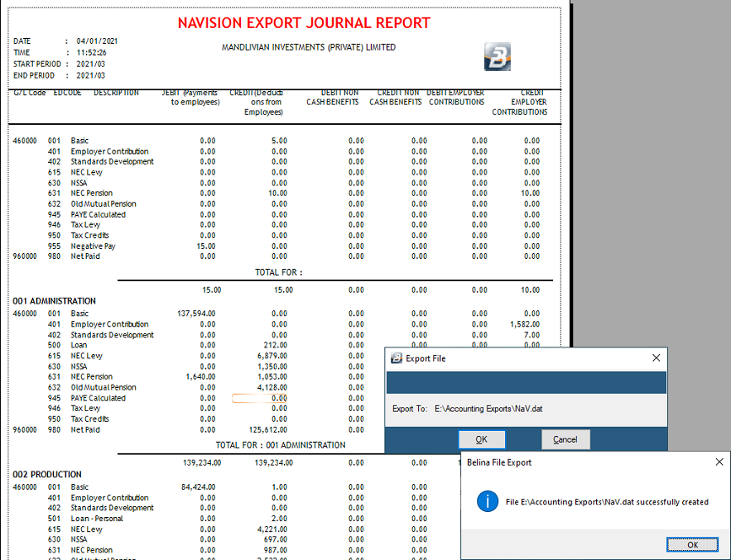Click the 002 PRODUCTION section heading
The height and width of the screenshot is (560, 731).
click(47, 474)
